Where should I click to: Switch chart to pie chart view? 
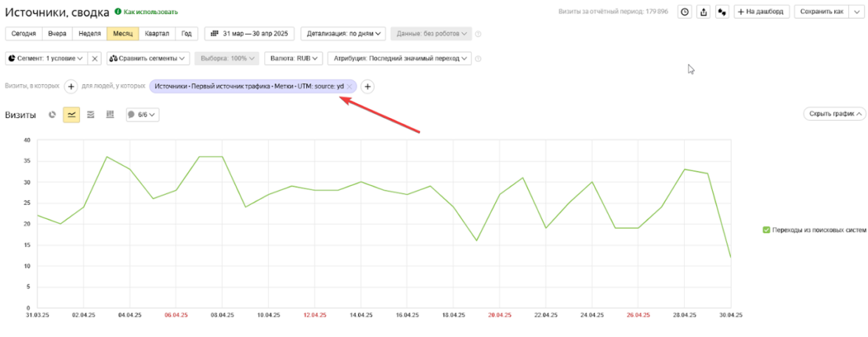pyautogui.click(x=52, y=114)
